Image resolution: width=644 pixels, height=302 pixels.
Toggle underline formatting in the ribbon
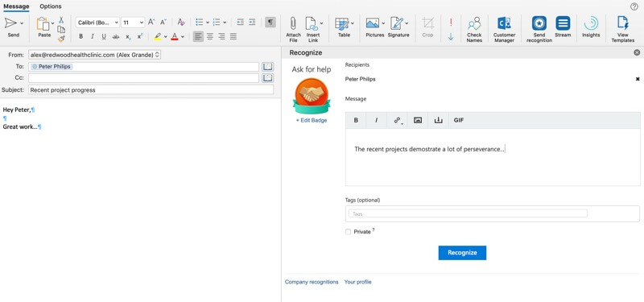[104, 36]
